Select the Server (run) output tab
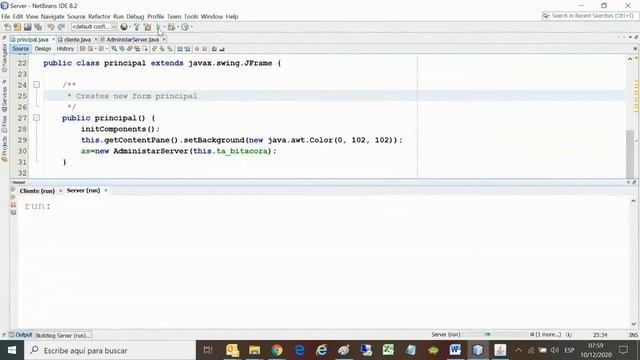 [83, 191]
